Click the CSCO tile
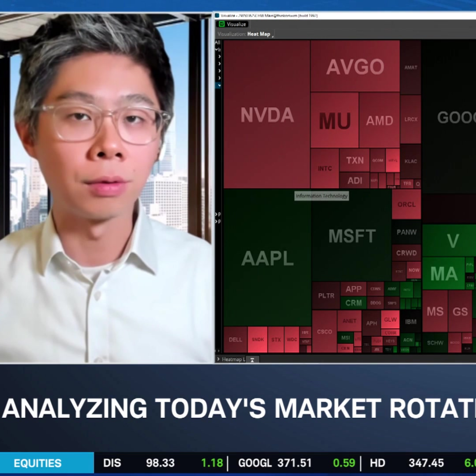 click(x=324, y=332)
